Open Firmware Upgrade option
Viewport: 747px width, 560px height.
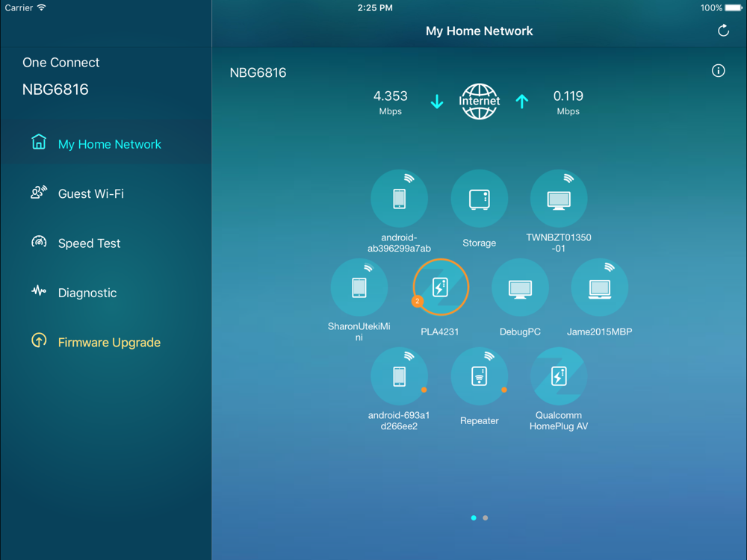pyautogui.click(x=109, y=343)
